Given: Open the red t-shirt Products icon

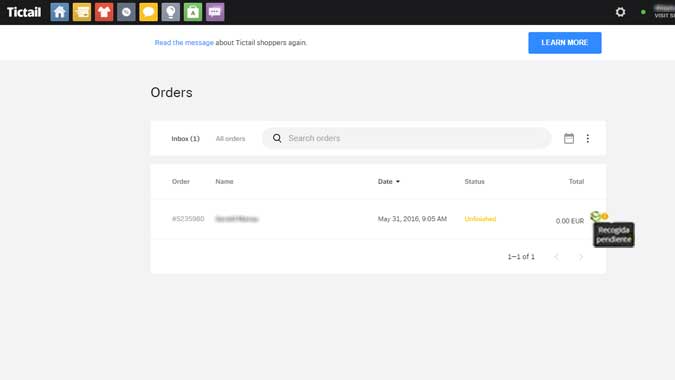Looking at the screenshot, I should (104, 12).
